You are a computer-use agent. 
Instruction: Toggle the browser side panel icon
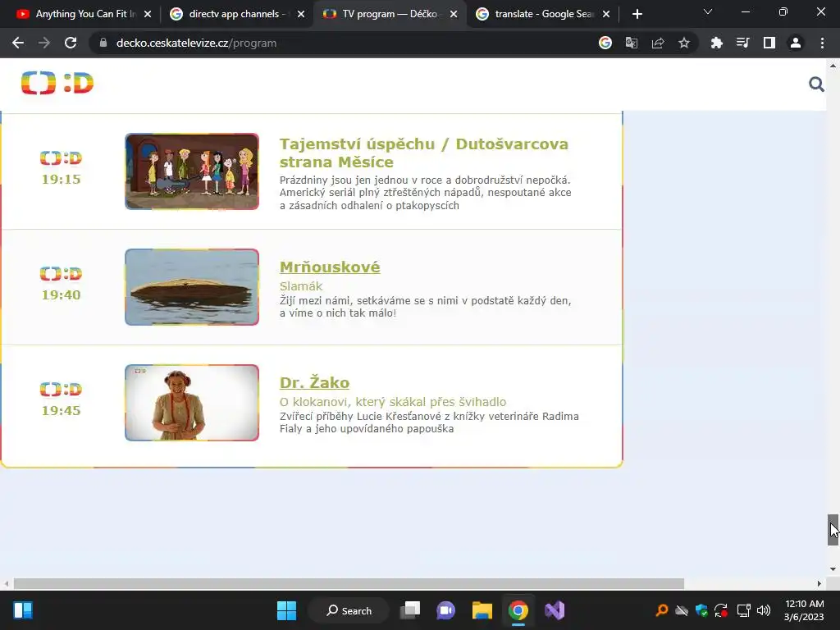(769, 43)
